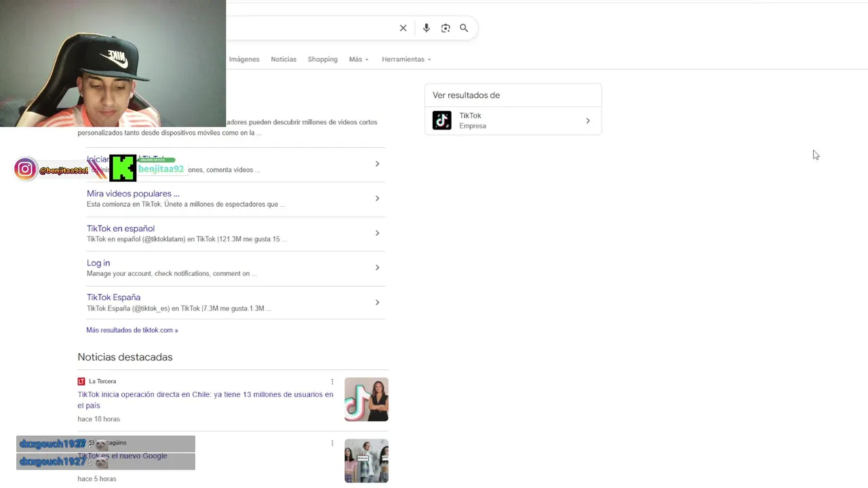
Task: Click @benjitaa92cl Instagram handle overlay
Action: pyautogui.click(x=64, y=171)
